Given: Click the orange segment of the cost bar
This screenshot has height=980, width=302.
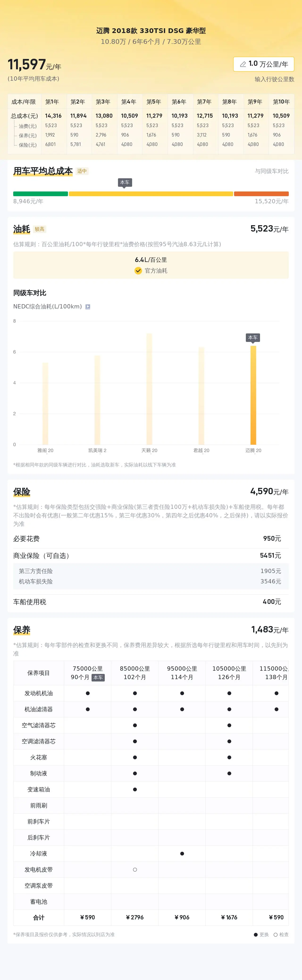Looking at the screenshot, I should point(261,194).
